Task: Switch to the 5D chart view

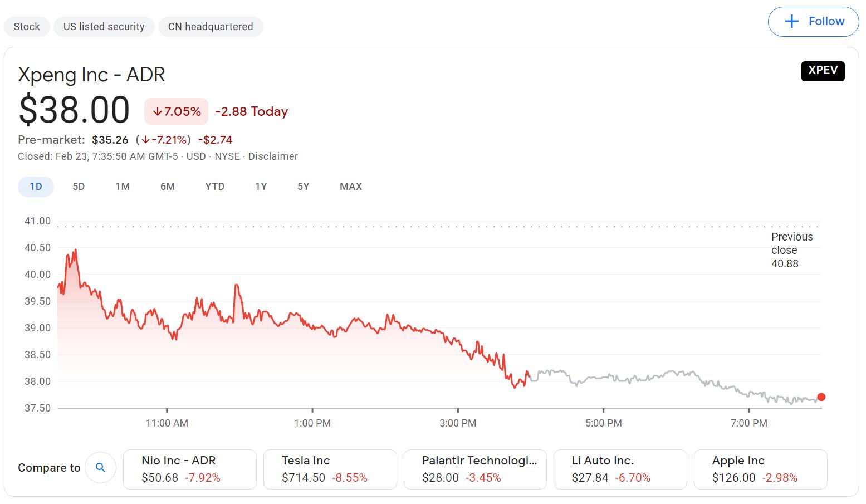Action: pos(78,187)
